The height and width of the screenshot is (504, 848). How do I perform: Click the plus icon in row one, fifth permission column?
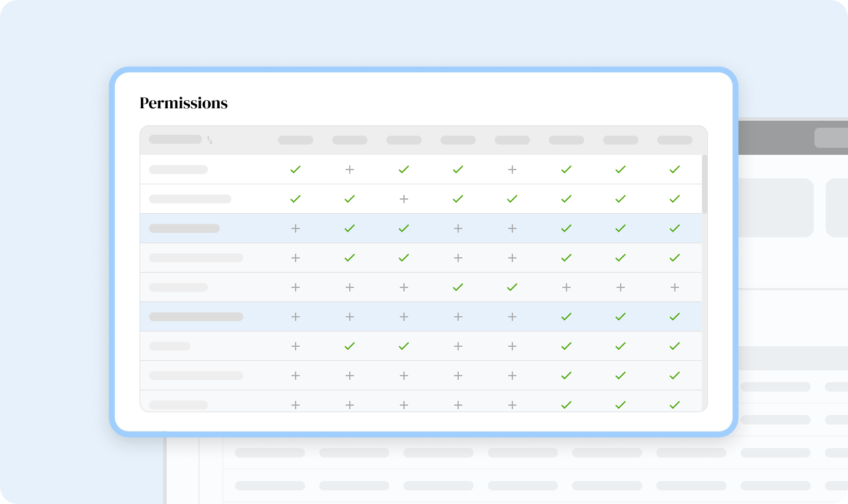tap(512, 170)
